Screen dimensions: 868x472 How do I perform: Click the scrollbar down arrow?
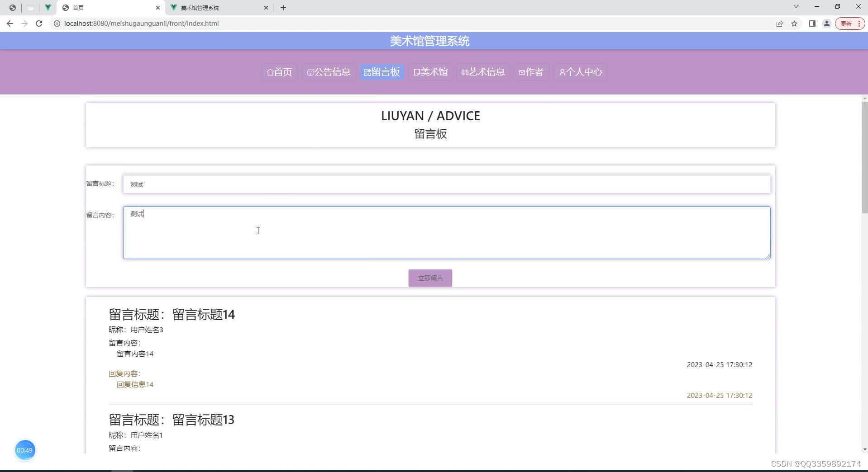(864, 449)
